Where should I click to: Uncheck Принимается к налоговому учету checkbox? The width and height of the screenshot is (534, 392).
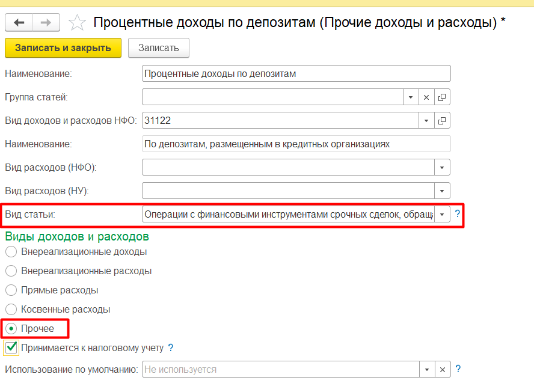pyautogui.click(x=11, y=348)
